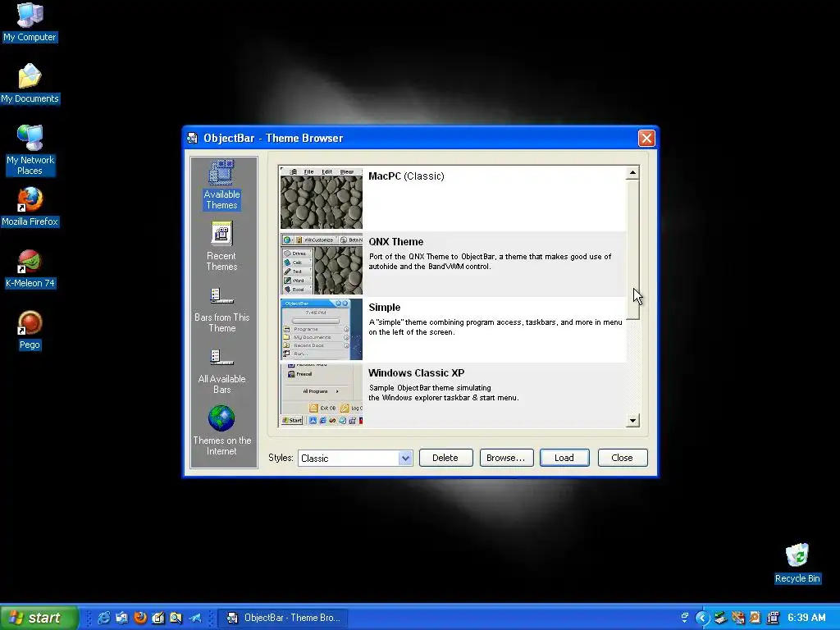The width and height of the screenshot is (840, 630).
Task: Click the theme list scrollbar thumb
Action: click(632, 249)
